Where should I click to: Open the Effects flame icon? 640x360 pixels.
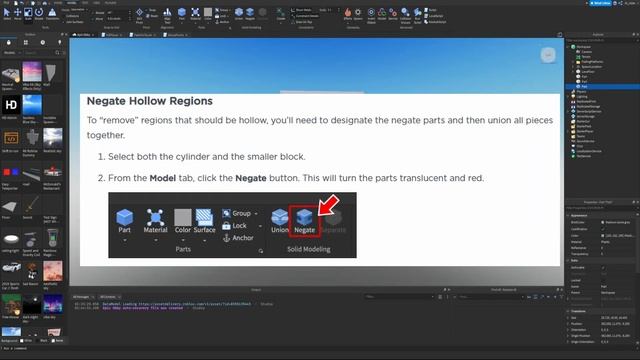[x=348, y=14]
